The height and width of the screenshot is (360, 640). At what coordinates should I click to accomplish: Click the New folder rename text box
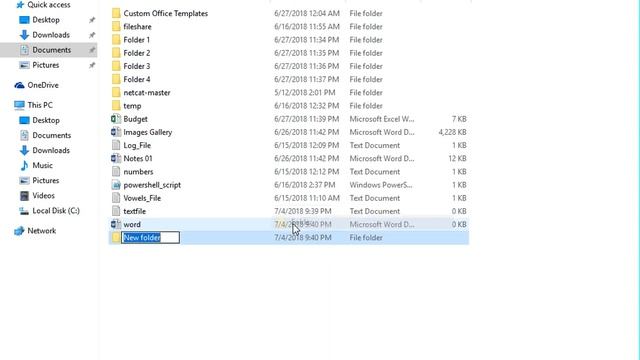(x=151, y=238)
